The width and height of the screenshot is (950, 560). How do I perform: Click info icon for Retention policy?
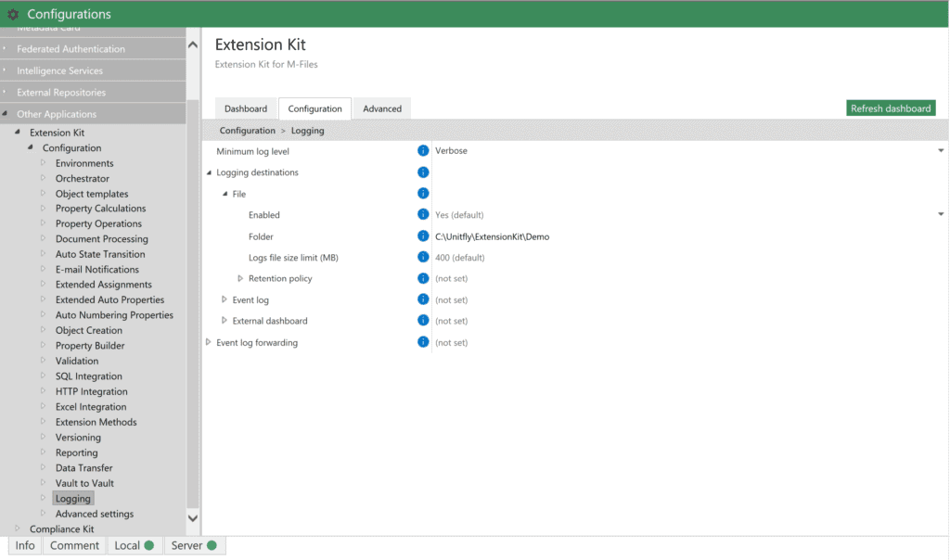423,278
